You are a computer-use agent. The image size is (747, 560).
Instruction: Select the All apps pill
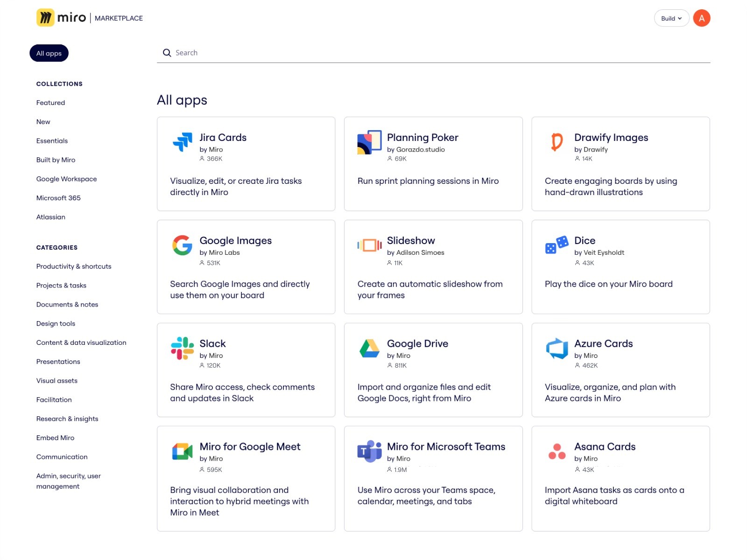tap(49, 53)
